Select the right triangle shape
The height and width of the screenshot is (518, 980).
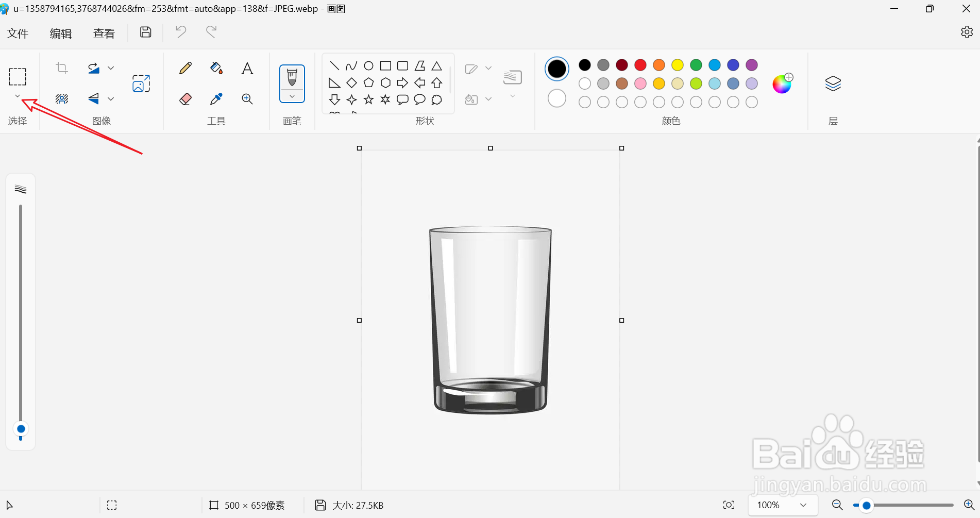click(334, 83)
